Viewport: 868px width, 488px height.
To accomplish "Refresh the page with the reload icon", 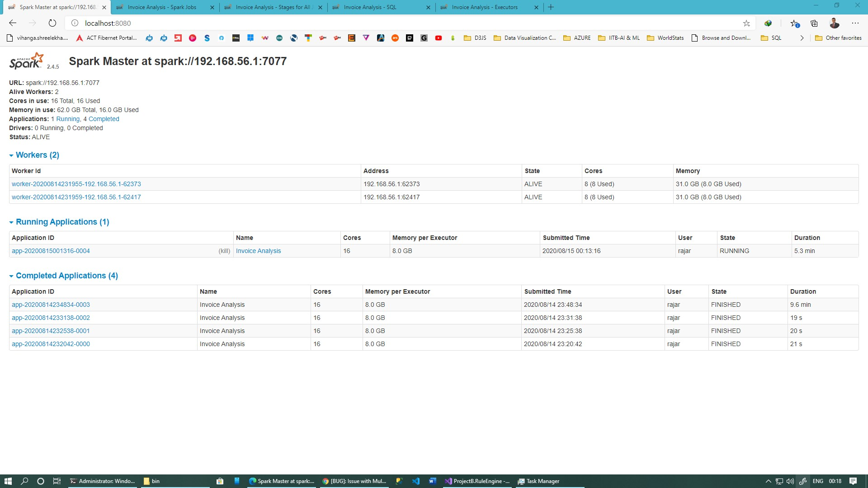I will pyautogui.click(x=52, y=23).
